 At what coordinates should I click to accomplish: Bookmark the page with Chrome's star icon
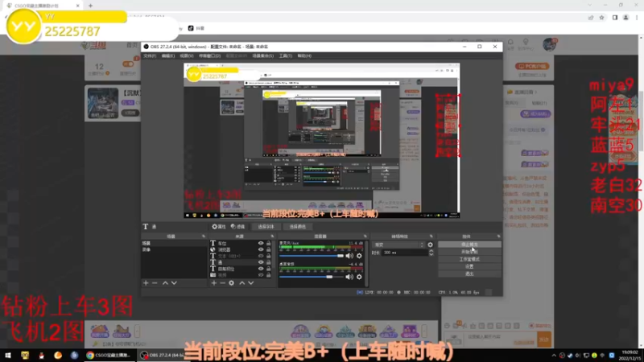point(601,18)
